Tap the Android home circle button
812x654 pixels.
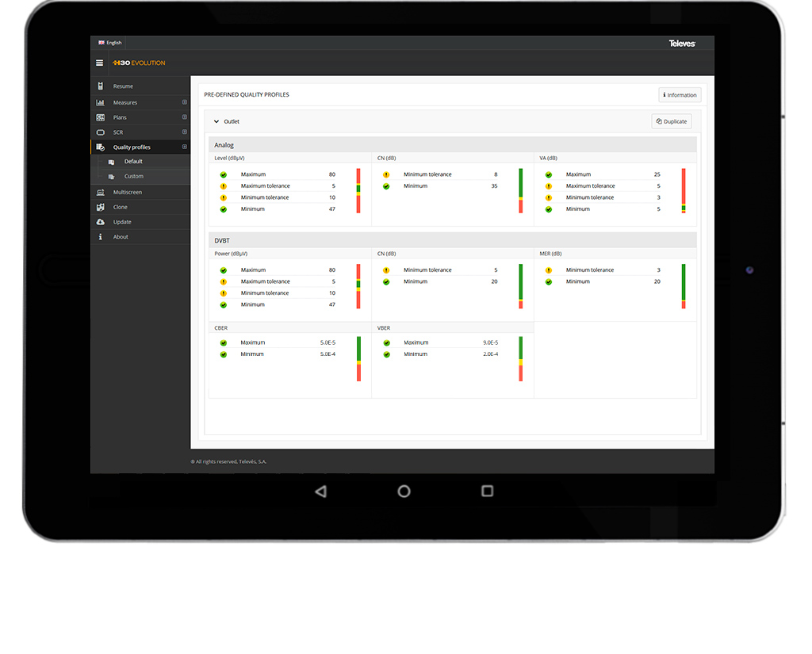click(404, 491)
